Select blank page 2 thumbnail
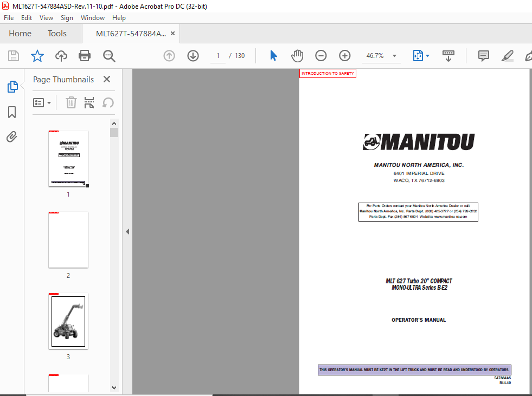 coord(68,239)
